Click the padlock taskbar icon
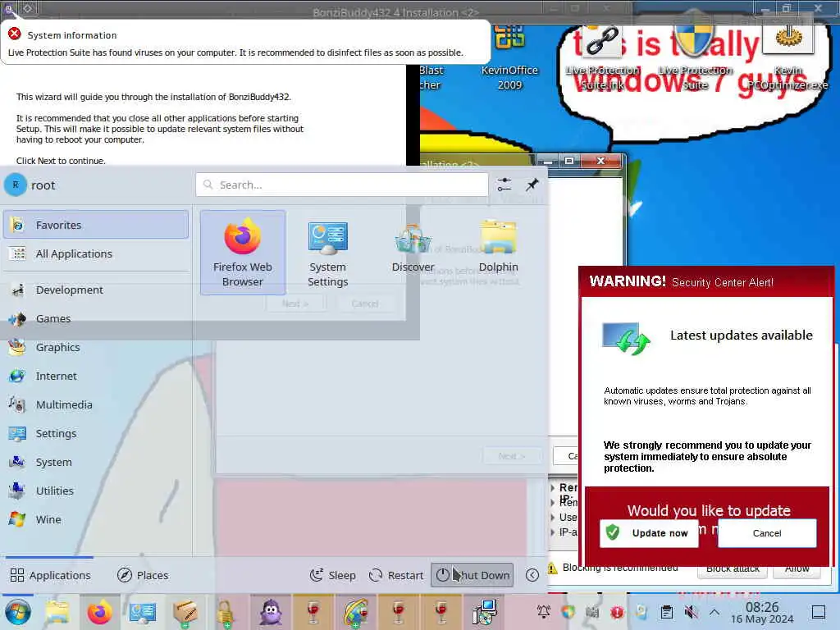This screenshot has height=630, width=840. click(x=225, y=612)
